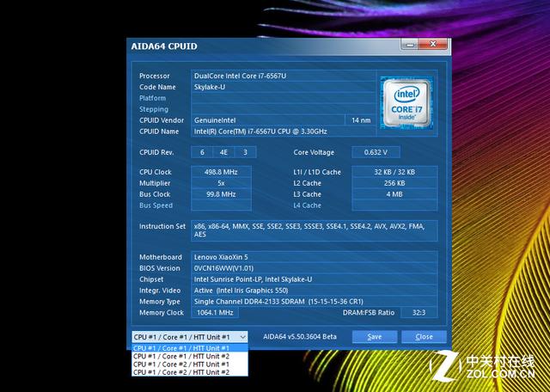Click the CPUID Rev. box showing 3

(245, 152)
